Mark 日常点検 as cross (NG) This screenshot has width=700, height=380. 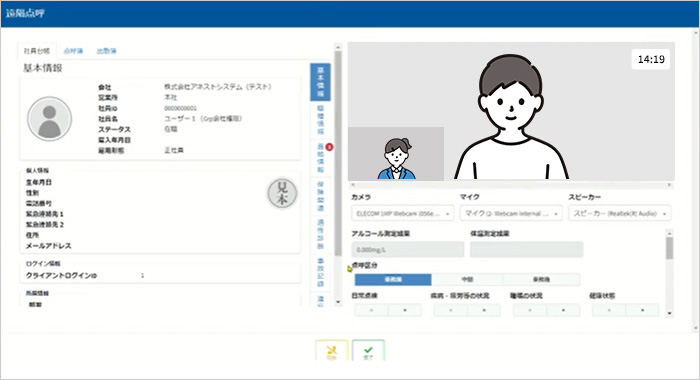coord(405,310)
